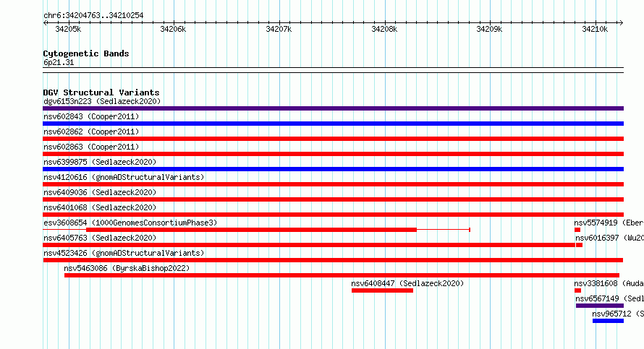This screenshot has height=349, width=644.
Task: Click the 34210k ruler tick label
Action: (x=595, y=29)
